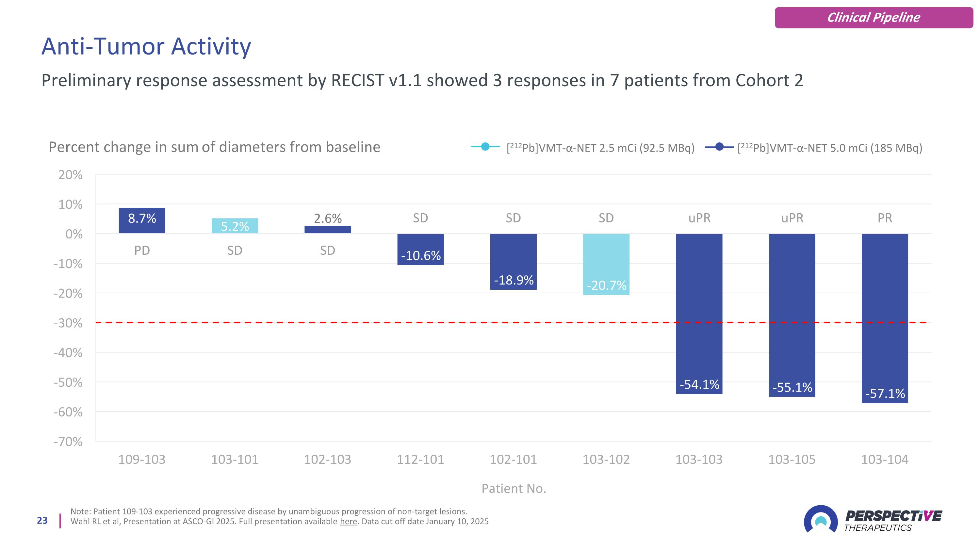Image resolution: width=980 pixels, height=551 pixels.
Task: Click the light blue 5.2% bar
Action: 235,226
